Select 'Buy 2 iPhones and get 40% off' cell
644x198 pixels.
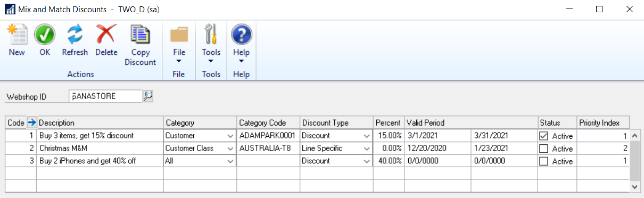click(x=100, y=161)
